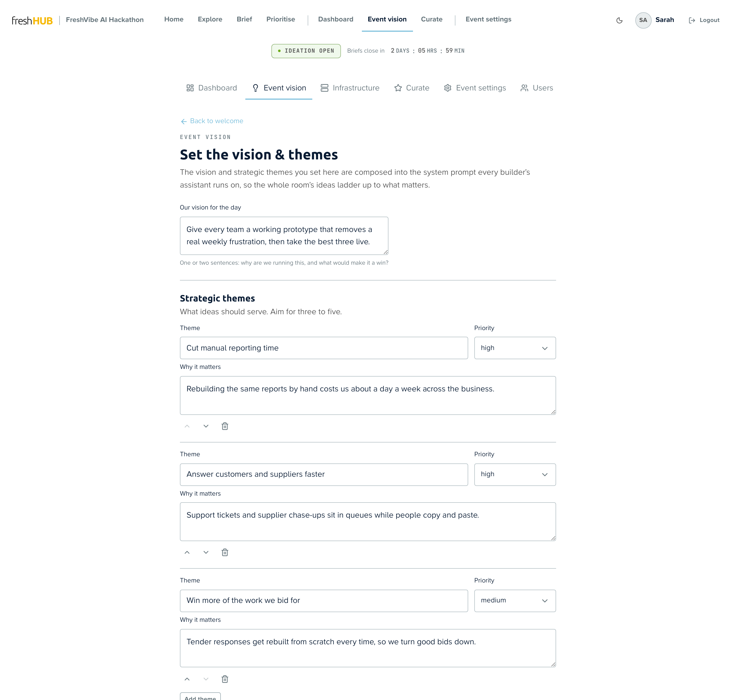Open Event settings in top navigation
Viewport: 736px width, 700px height.
pos(488,19)
